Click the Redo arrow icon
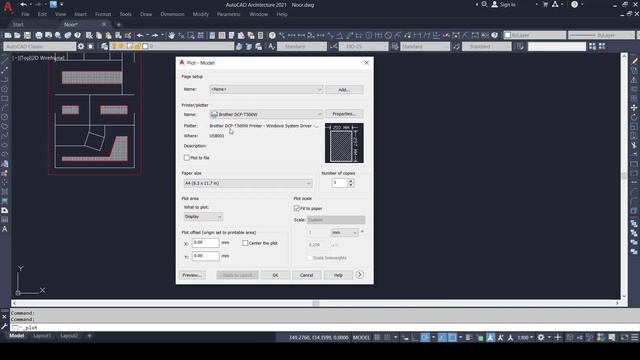 (155, 36)
